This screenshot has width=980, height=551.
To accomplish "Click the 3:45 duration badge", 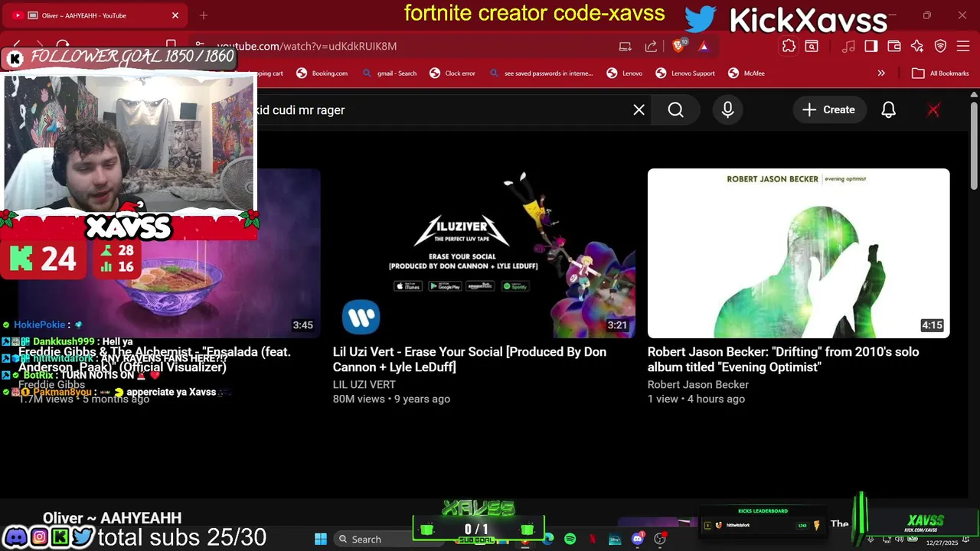I will pos(302,325).
